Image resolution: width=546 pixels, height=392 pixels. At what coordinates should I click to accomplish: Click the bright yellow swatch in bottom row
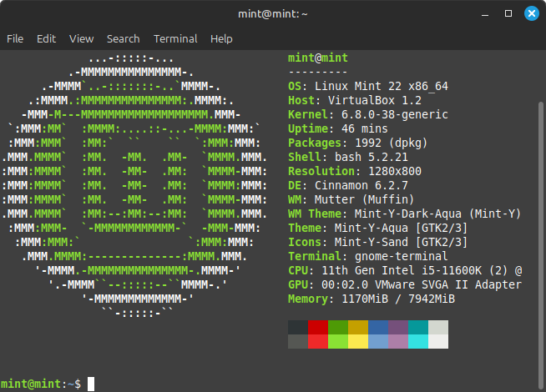358,341
